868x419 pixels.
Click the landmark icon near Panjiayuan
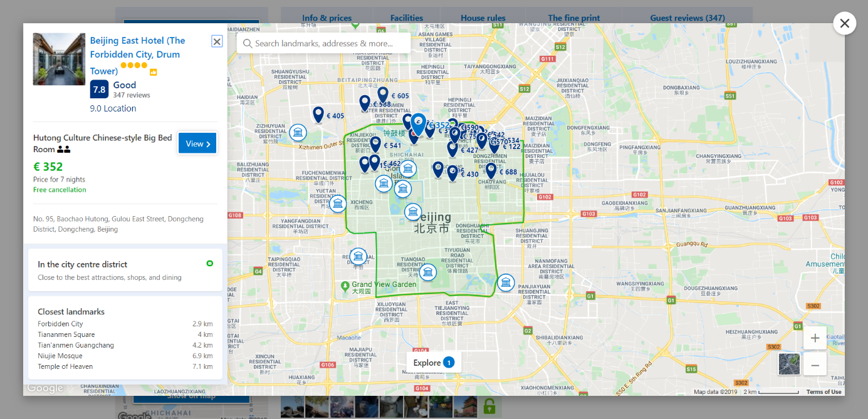click(506, 282)
